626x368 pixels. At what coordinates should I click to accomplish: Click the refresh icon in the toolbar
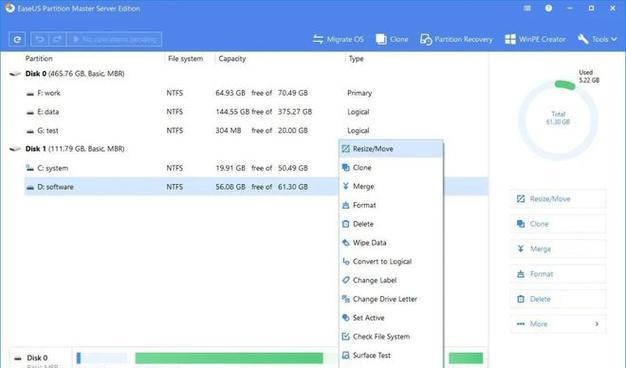click(x=17, y=39)
